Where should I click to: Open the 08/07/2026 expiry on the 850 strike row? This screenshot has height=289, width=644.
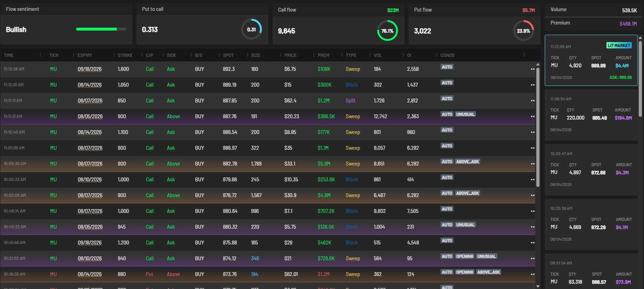pos(90,101)
